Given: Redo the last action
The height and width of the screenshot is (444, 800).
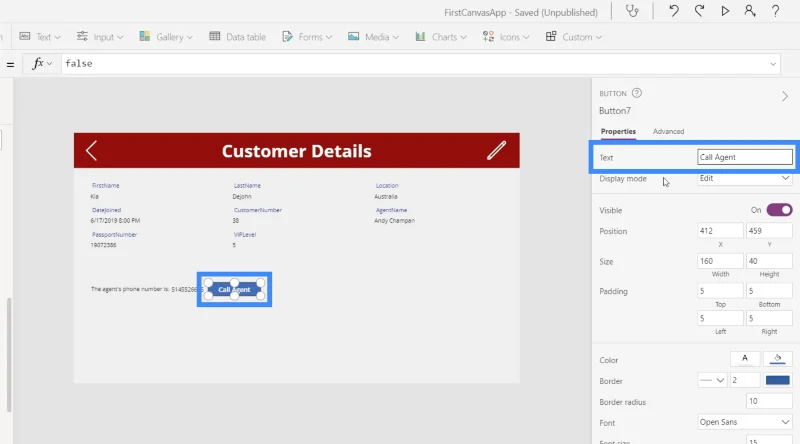Looking at the screenshot, I should click(x=699, y=11).
